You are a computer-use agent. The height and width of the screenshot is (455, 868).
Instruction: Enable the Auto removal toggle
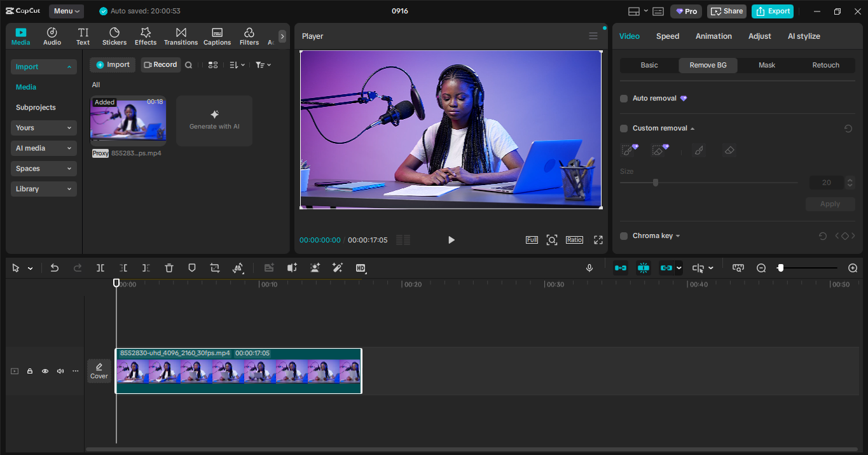[624, 98]
